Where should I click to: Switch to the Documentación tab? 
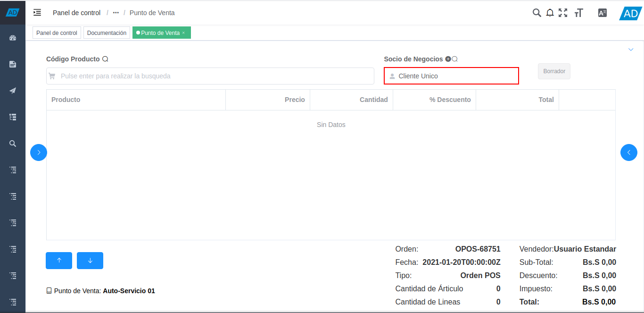(x=107, y=33)
